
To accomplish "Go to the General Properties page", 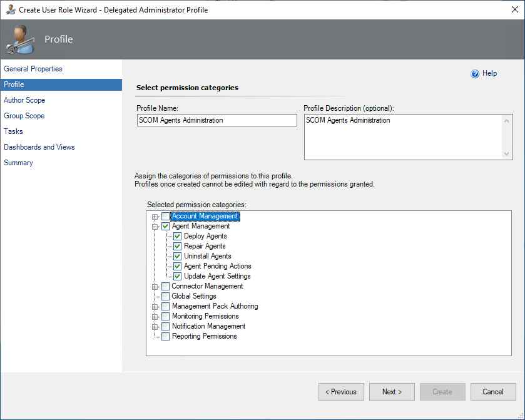I will [33, 69].
